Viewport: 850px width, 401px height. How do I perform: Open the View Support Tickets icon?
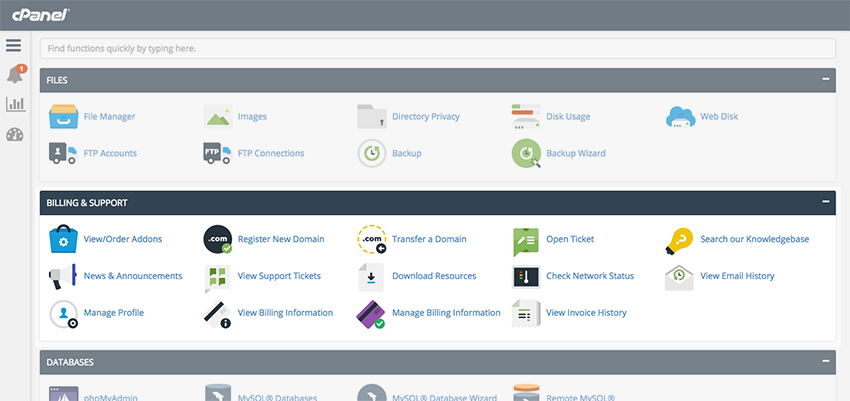(218, 278)
